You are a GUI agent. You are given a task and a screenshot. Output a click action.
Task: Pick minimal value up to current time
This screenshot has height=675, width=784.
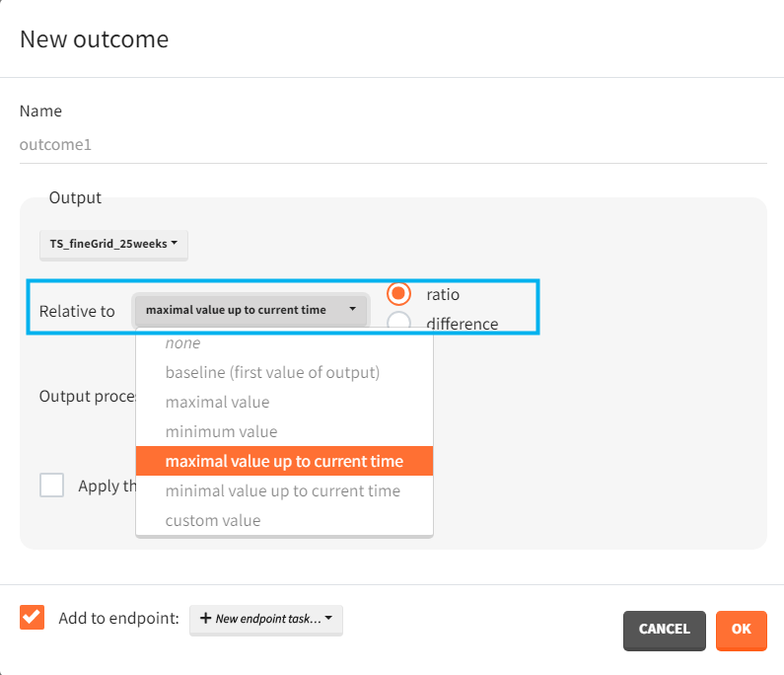[x=282, y=490]
